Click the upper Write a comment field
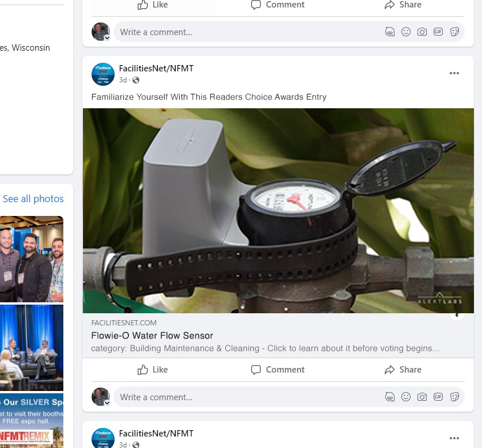 coord(289,32)
